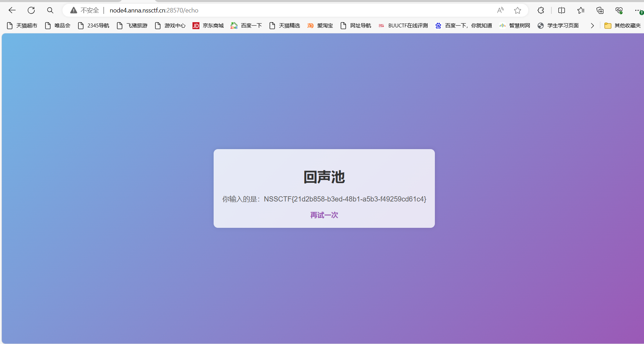Open the 飞猪旅游 bookmark
Image resolution: width=644 pixels, height=344 pixels.
132,26
